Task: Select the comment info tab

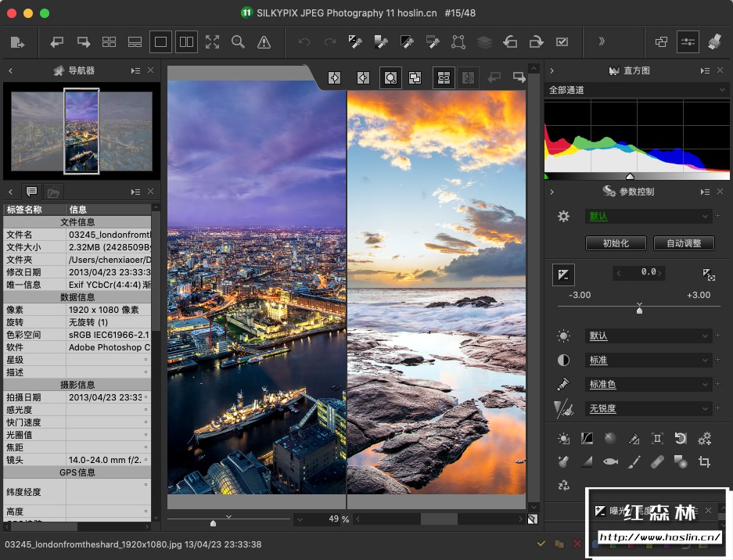Action: point(31,192)
